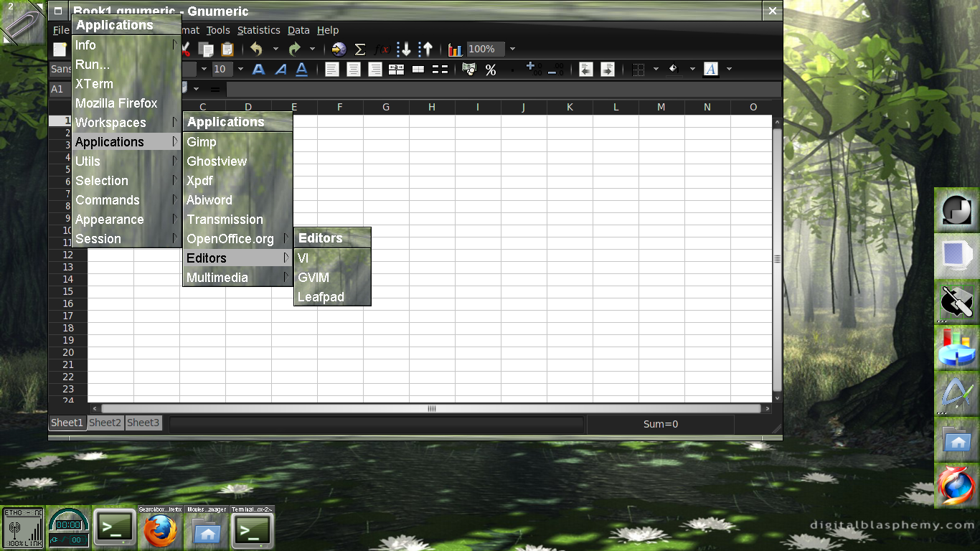Redo with the green arrow icon
Viewport: 980px width, 551px height.
pos(294,50)
